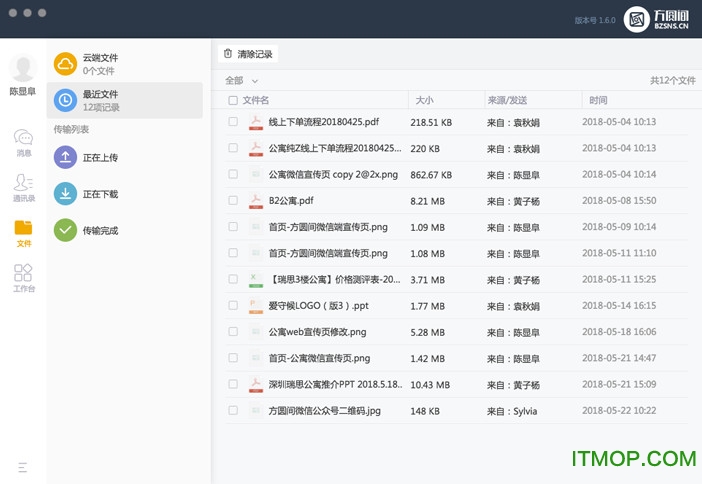Open the downloading list arrow icon
702x484 pixels.
pyautogui.click(x=65, y=194)
